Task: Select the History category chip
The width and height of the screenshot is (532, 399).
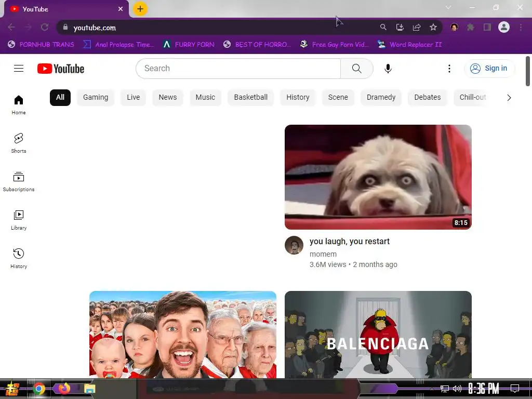Action: (298, 98)
